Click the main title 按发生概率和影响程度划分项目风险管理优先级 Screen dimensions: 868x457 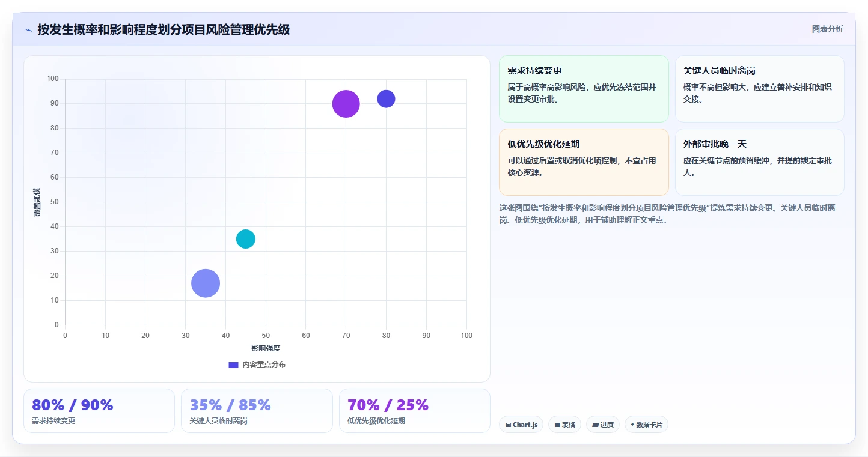coord(164,29)
